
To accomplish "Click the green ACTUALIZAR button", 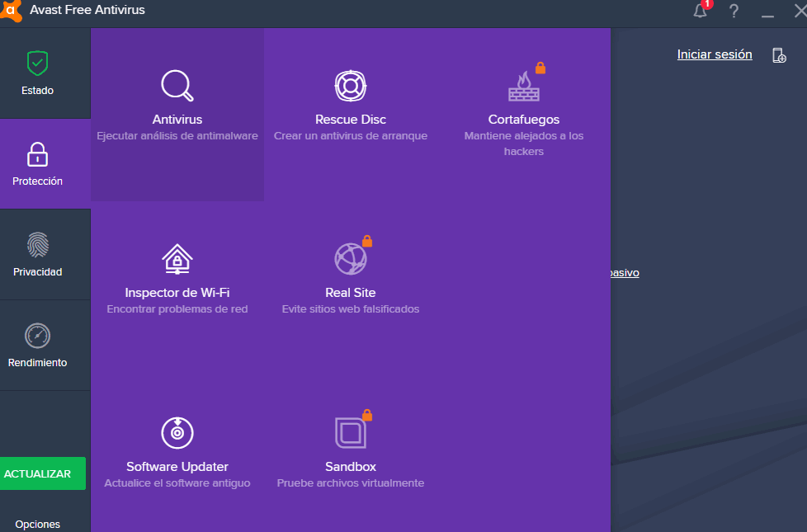I will (x=43, y=473).
